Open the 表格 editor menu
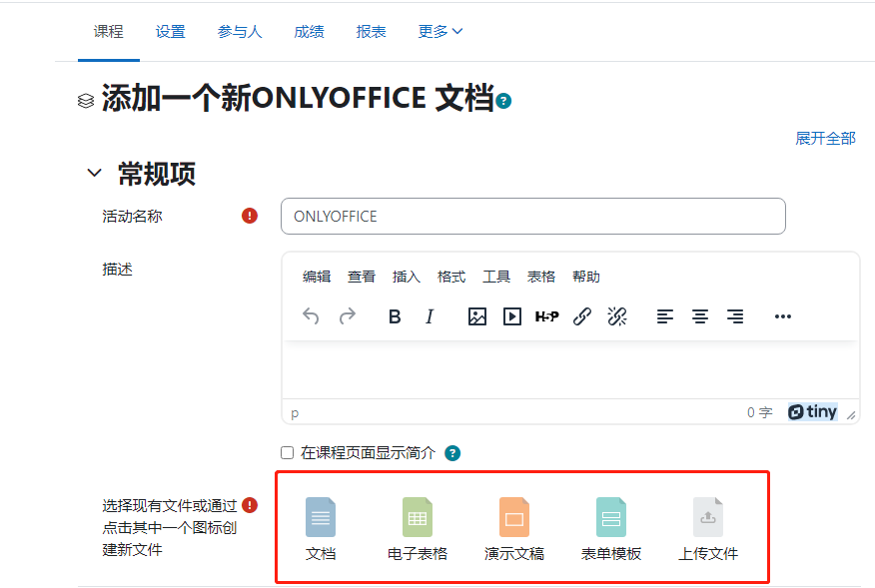Screen dimensions: 875x588 [541, 277]
